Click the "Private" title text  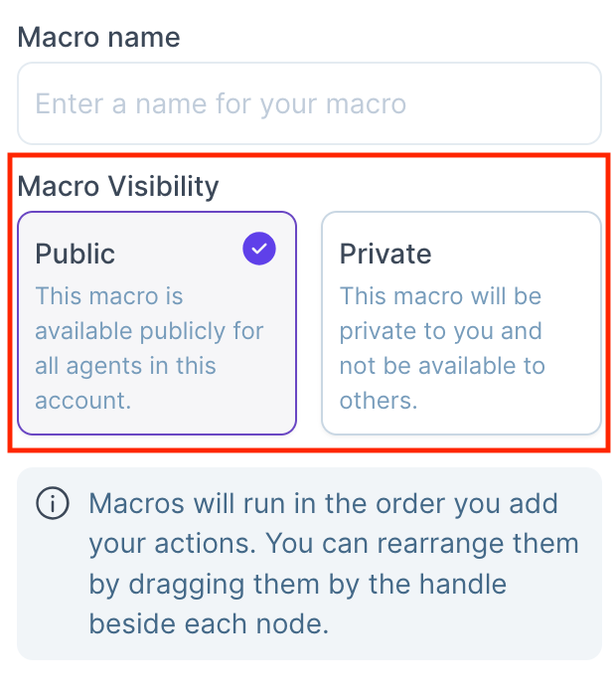[x=385, y=254]
